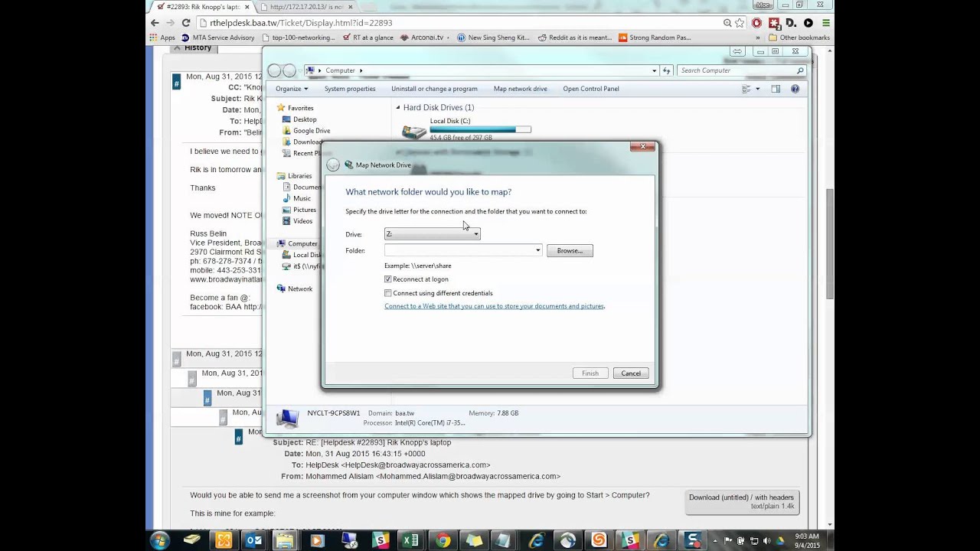Click the Local Disk (C:) drive icon
980x551 pixels.
(414, 132)
